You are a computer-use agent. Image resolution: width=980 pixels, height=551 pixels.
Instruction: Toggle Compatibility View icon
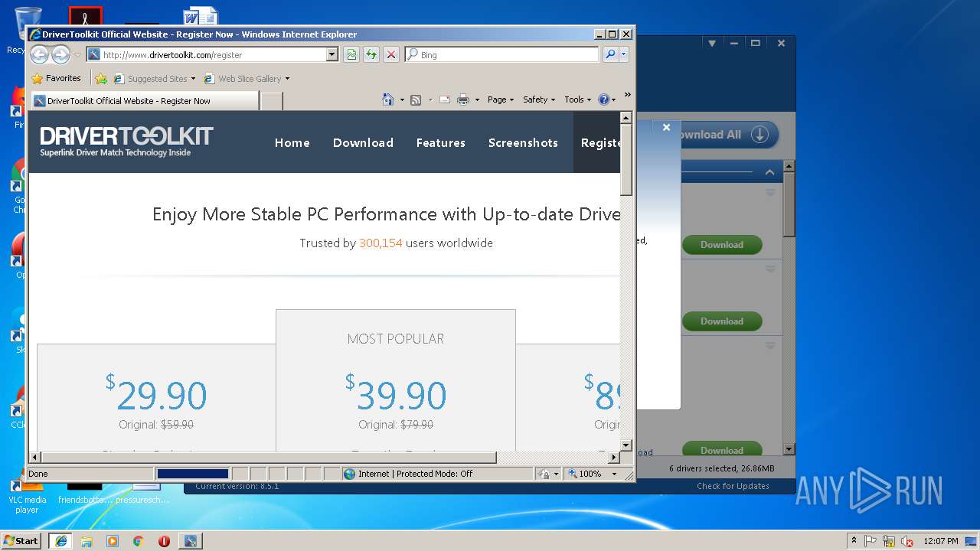click(351, 54)
